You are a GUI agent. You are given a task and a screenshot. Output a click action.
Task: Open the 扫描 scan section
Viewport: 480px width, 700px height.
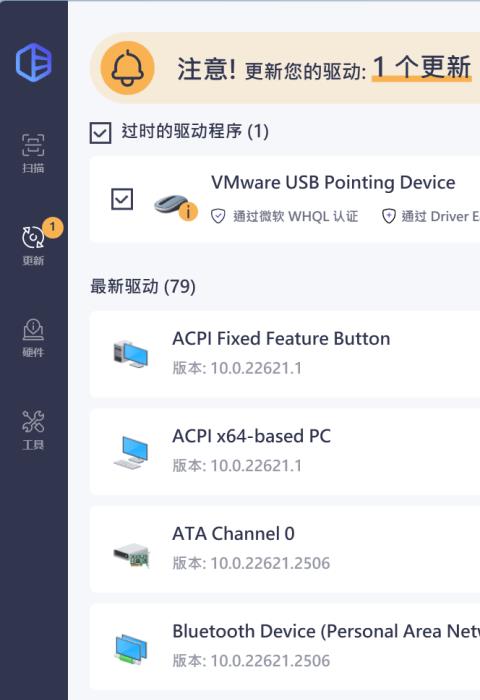(33, 153)
